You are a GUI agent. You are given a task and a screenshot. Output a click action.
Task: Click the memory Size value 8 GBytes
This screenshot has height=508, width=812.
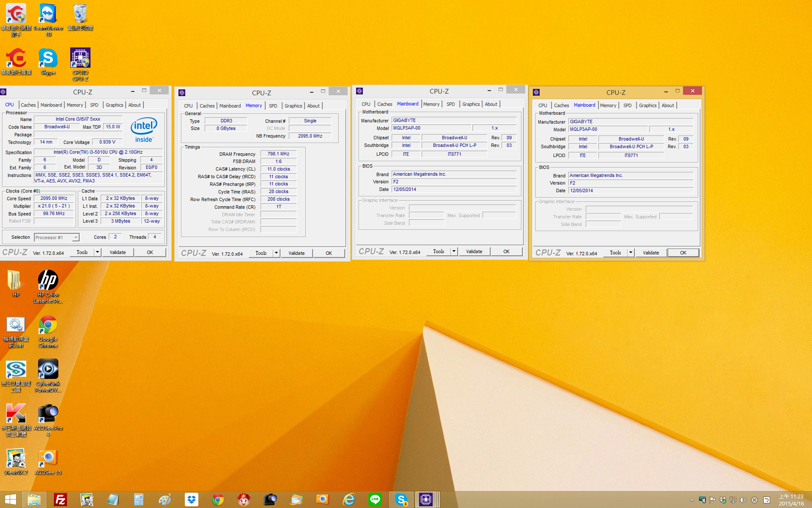(x=226, y=128)
